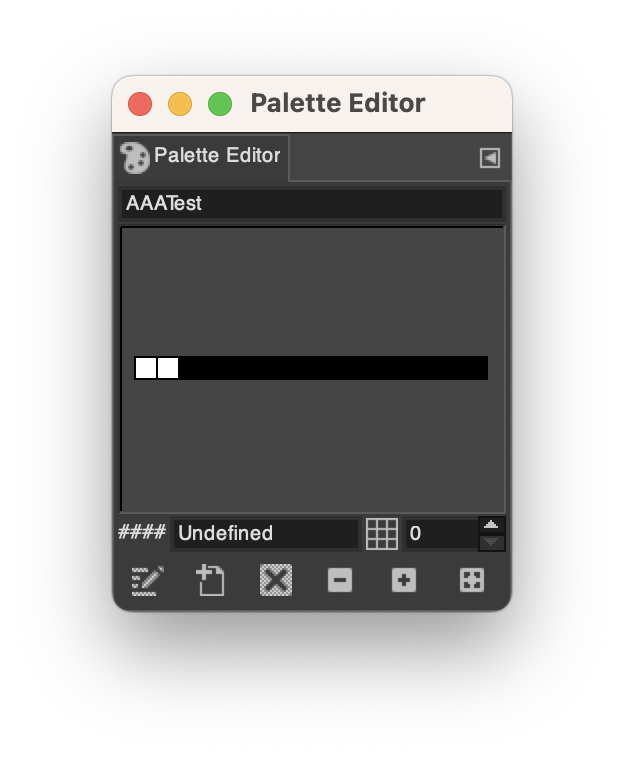Delete the selected palette color
The width and height of the screenshot is (624, 760).
(x=276, y=580)
